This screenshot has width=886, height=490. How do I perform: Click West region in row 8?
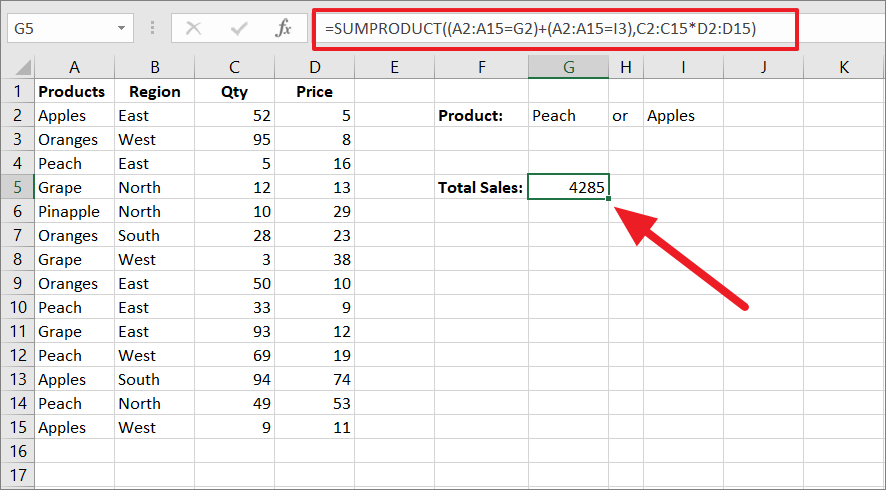pos(154,259)
